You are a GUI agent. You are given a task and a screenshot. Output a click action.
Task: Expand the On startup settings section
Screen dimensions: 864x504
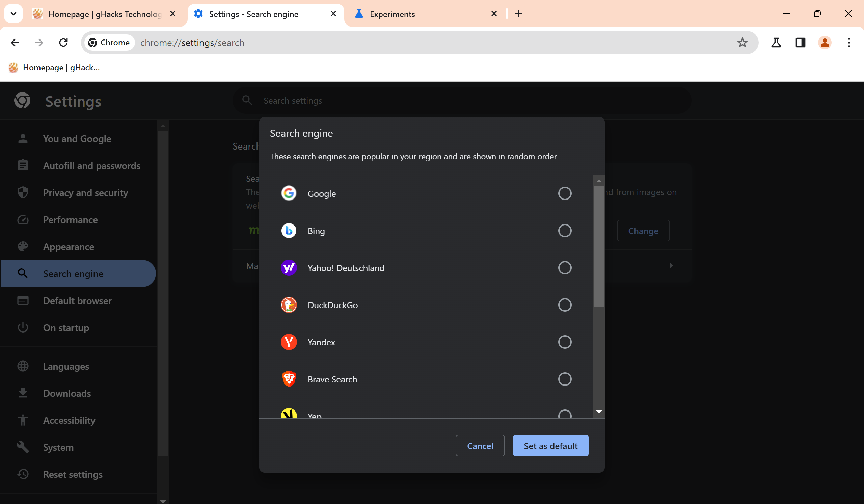[66, 327]
